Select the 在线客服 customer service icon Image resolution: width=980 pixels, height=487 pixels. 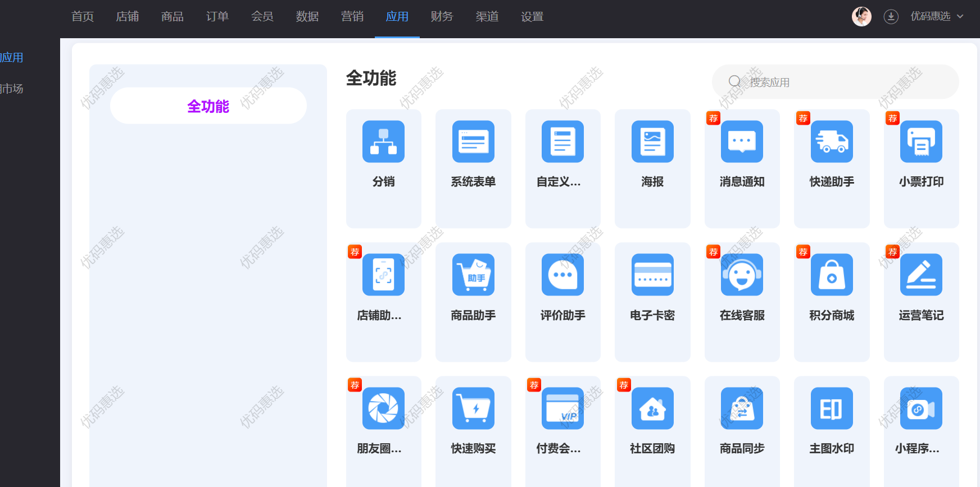(742, 275)
